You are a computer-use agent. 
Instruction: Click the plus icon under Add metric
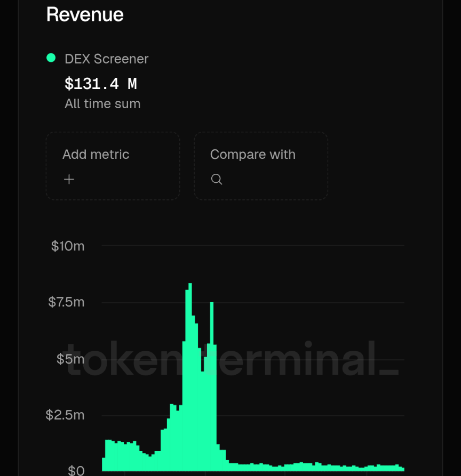[x=69, y=179]
